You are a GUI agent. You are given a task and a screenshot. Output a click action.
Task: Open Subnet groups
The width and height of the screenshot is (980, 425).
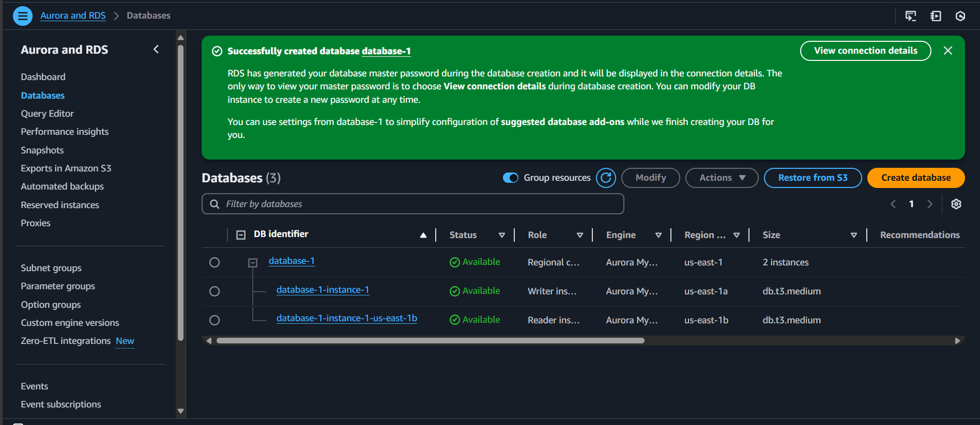tap(51, 268)
